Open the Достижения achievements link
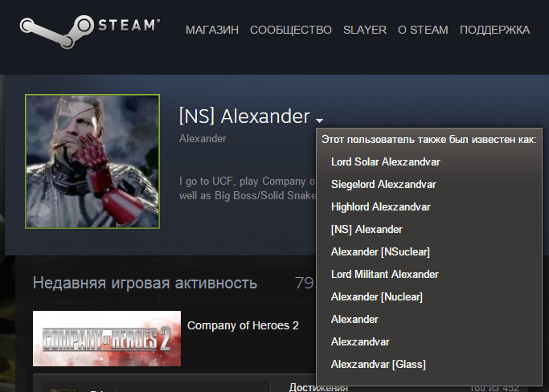This screenshot has height=392, width=549. pyautogui.click(x=318, y=387)
